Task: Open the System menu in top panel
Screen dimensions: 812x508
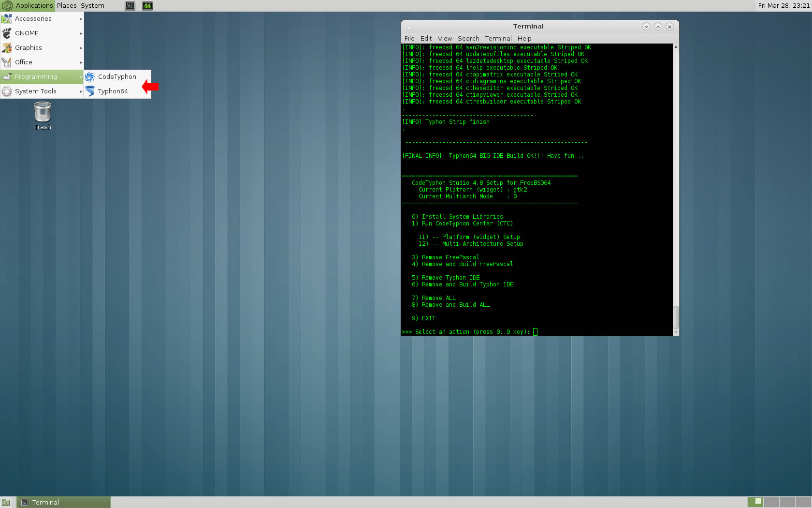Action: coord(92,5)
